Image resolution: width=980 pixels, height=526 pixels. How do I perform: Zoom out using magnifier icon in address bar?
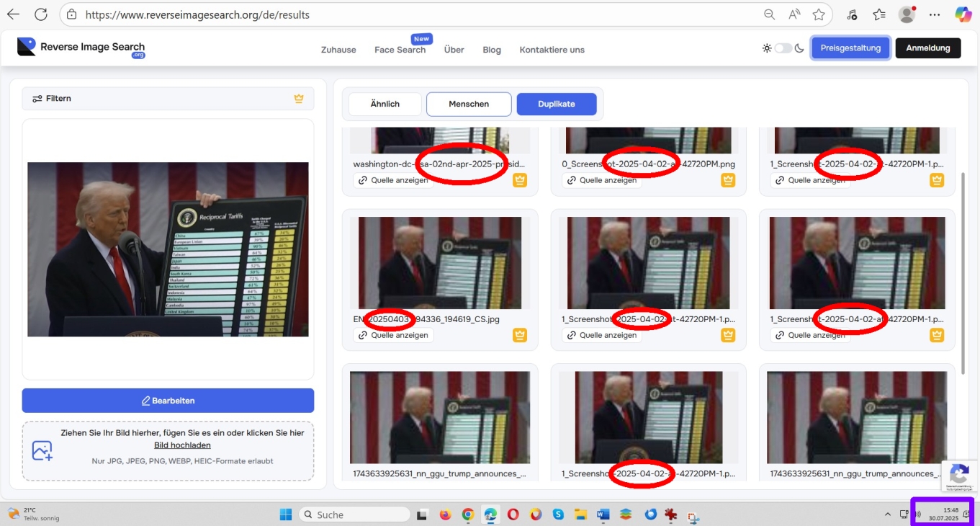click(x=769, y=14)
